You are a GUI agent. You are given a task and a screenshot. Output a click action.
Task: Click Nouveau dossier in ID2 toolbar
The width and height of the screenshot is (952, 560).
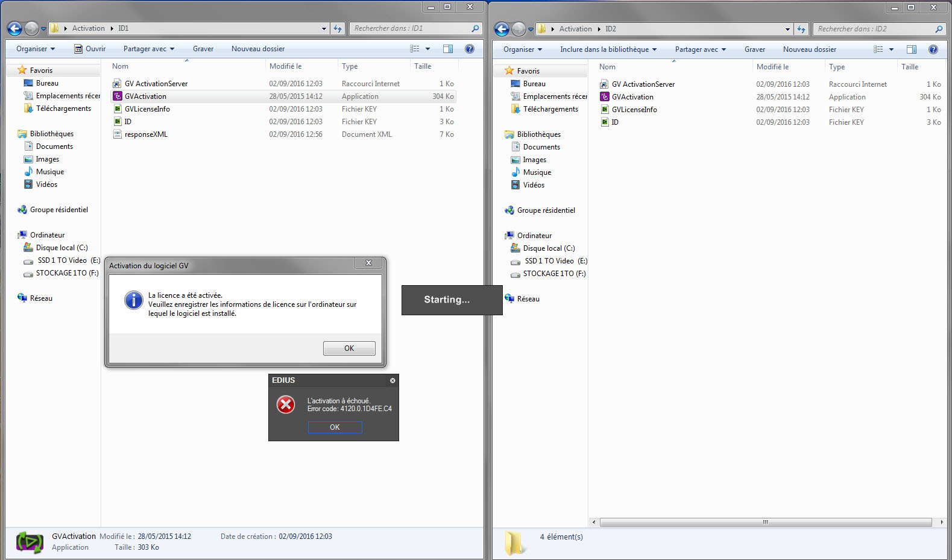point(810,49)
